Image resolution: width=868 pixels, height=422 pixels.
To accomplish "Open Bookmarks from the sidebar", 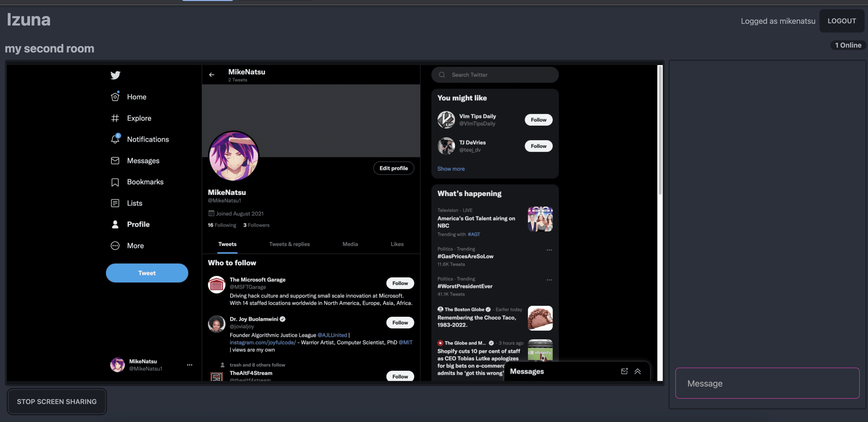I will pos(115,182).
